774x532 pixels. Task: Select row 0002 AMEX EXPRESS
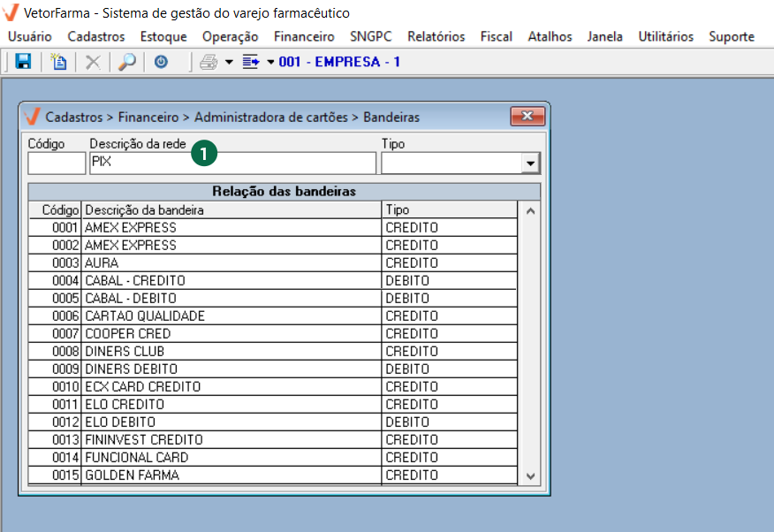273,246
